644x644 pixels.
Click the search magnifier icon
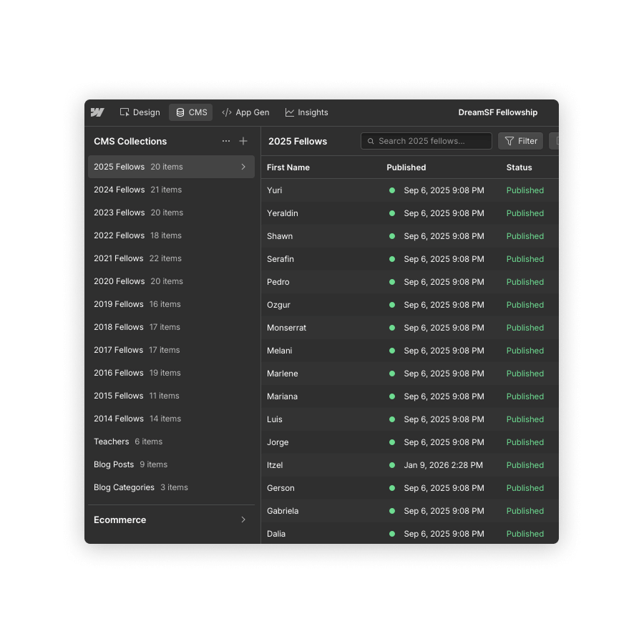tap(371, 141)
